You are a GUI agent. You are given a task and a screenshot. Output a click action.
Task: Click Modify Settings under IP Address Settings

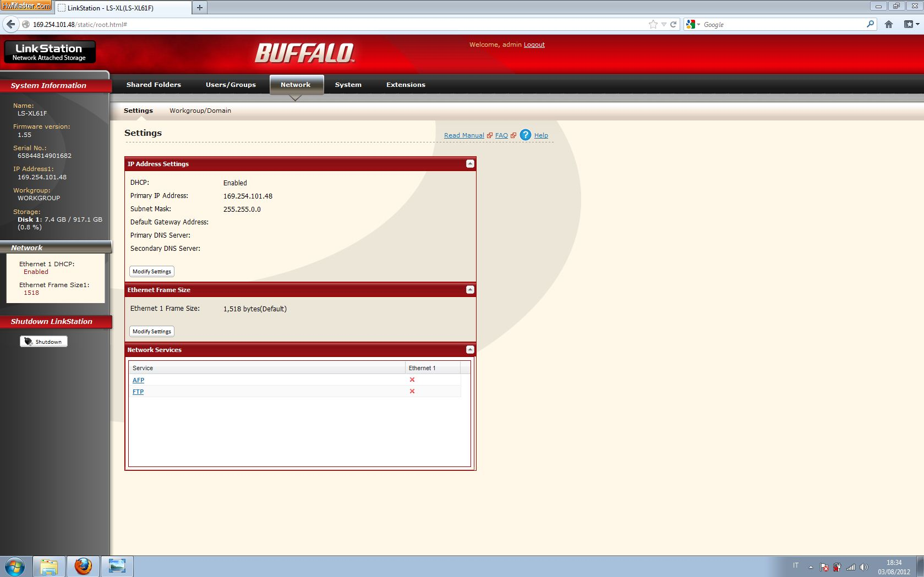[152, 271]
